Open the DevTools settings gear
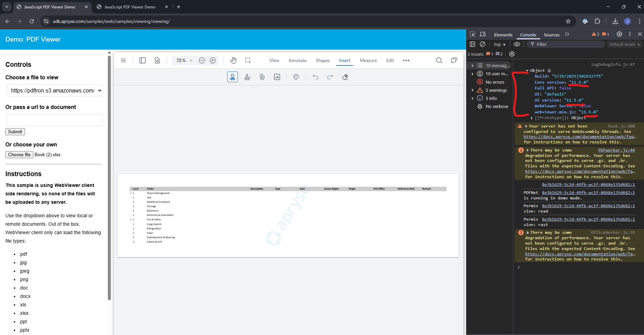Viewport: 644px width, 335px height. (x=619, y=34)
